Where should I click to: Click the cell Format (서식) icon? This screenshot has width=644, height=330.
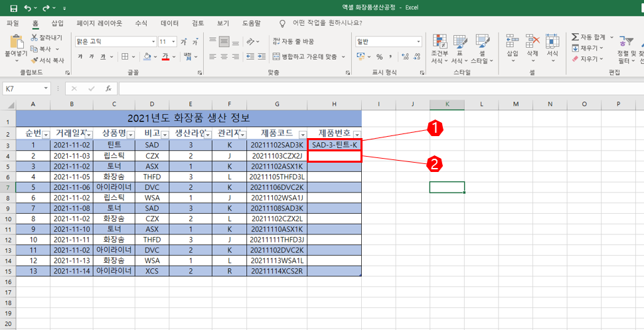552,41
